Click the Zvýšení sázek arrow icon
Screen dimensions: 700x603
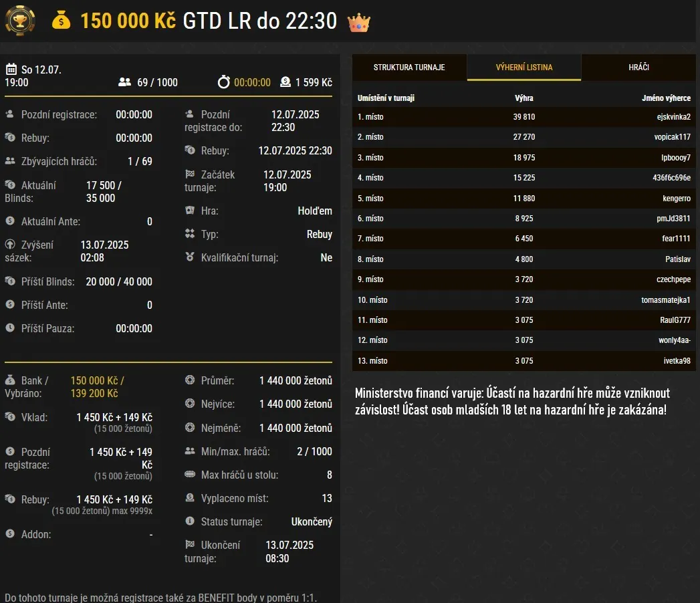point(10,244)
